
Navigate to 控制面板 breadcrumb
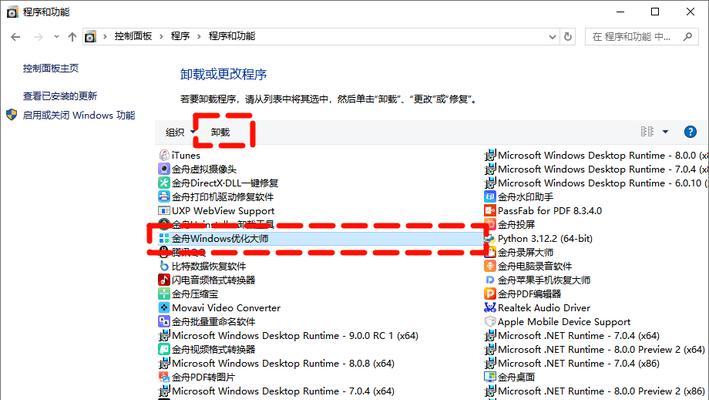click(x=133, y=36)
